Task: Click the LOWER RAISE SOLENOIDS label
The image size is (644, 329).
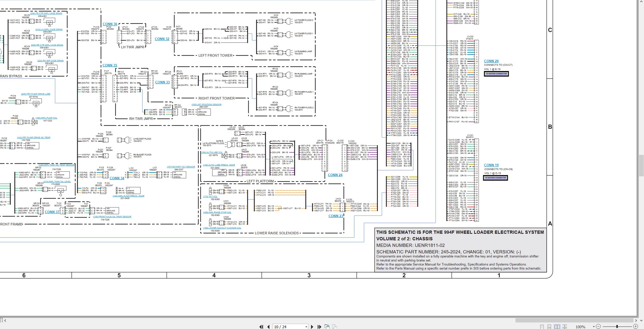Action: point(277,233)
